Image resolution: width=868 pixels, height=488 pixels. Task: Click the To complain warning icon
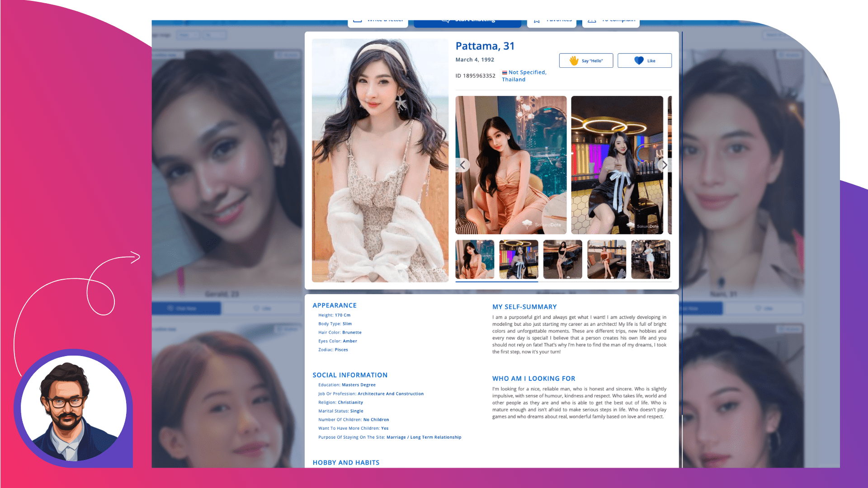592,19
